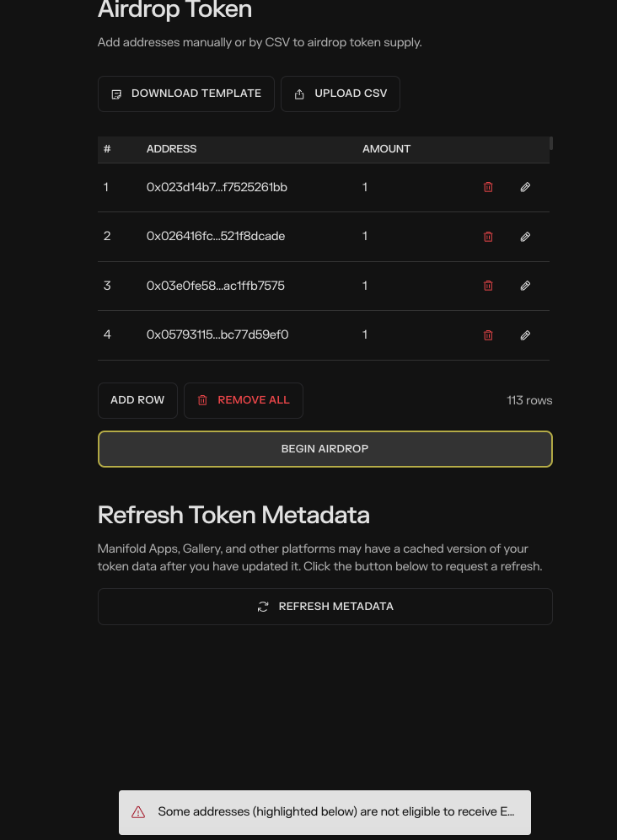Delete row 3 using trash icon

click(488, 286)
